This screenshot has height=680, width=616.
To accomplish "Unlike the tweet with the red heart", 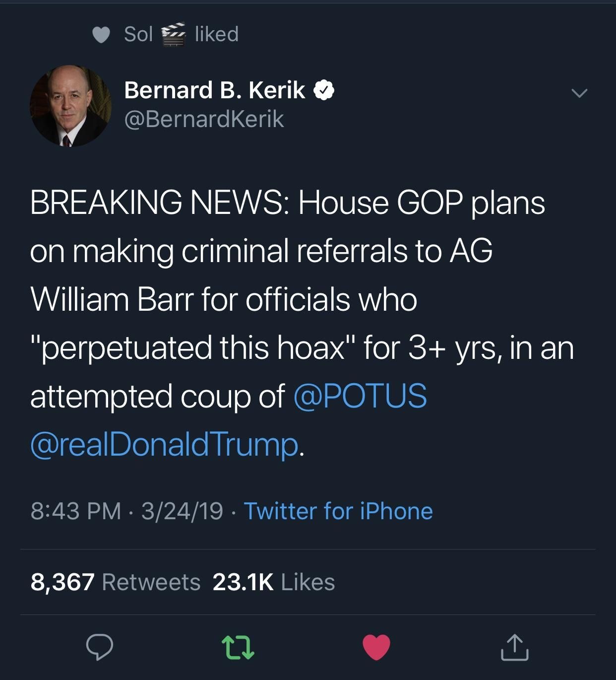I will point(376,647).
